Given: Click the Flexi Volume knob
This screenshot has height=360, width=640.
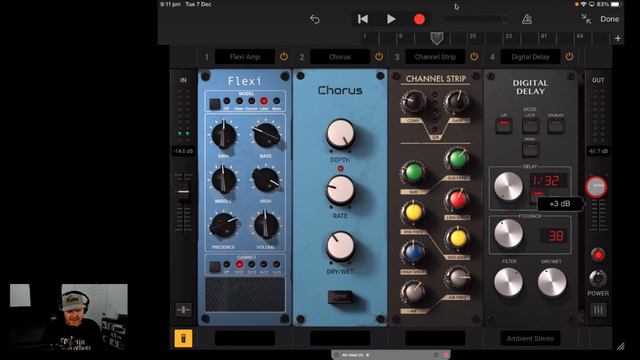Looking at the screenshot, I should [x=266, y=225].
